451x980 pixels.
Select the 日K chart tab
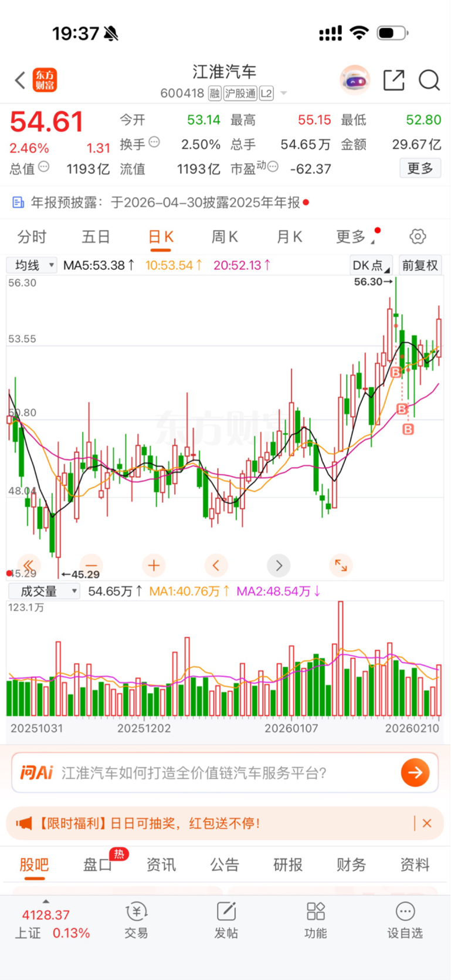[161, 237]
